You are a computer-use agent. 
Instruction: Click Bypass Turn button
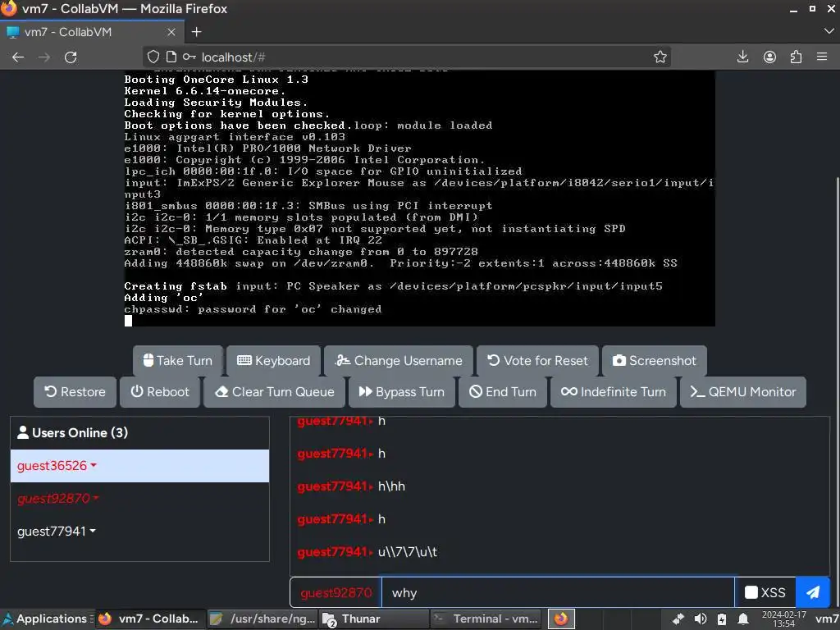click(402, 392)
